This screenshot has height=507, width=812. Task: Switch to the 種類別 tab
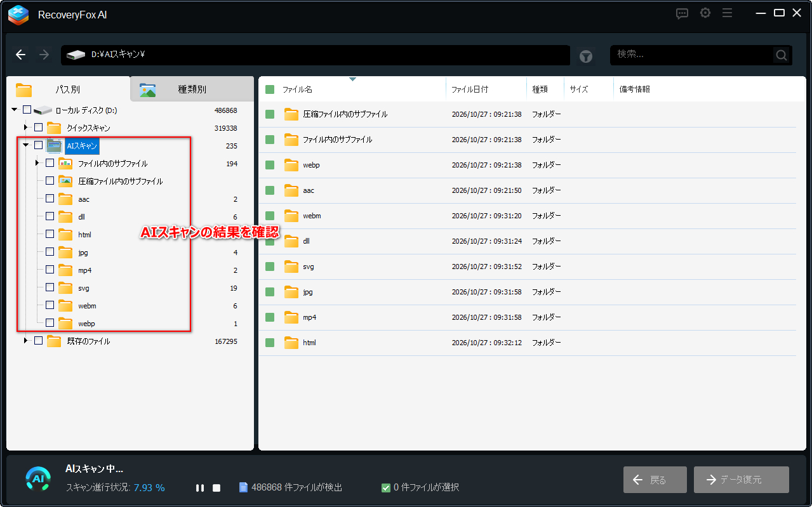click(x=192, y=89)
